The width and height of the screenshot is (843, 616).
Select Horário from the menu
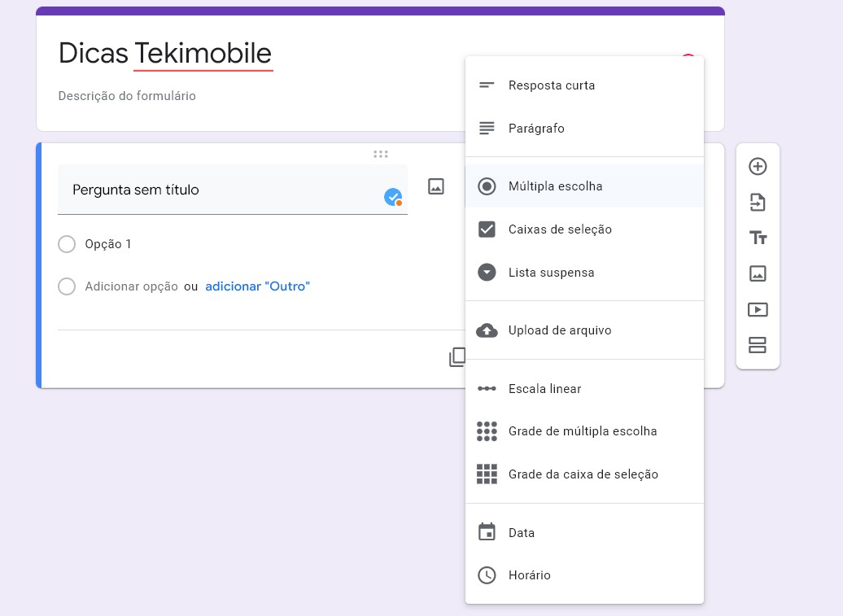click(x=584, y=575)
